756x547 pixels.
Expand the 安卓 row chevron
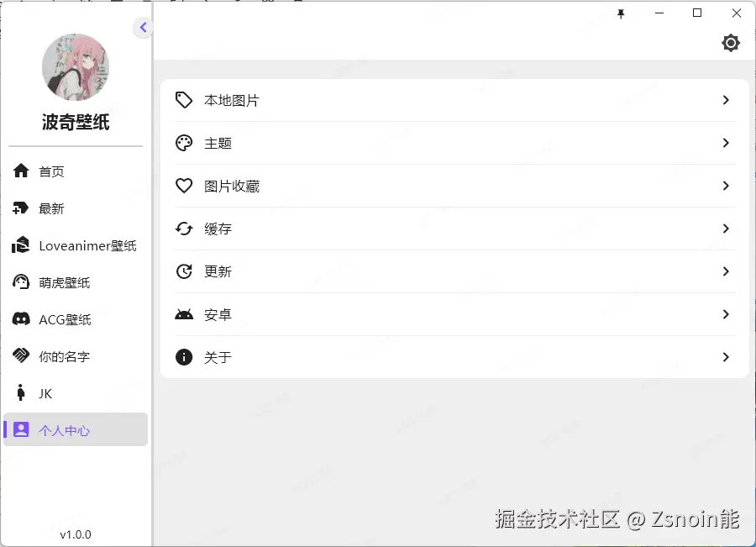(726, 314)
